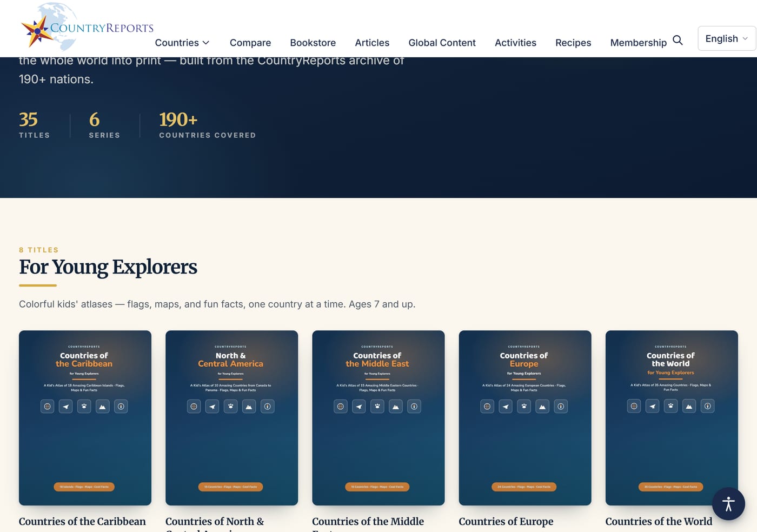757x532 pixels.
Task: Open the Countries of Europe cover
Action: click(x=525, y=418)
